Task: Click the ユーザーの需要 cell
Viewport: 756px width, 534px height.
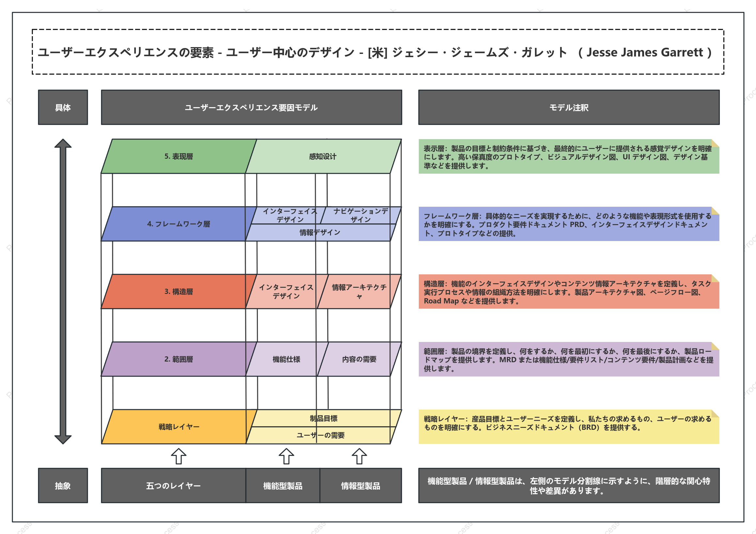Action: (320, 435)
